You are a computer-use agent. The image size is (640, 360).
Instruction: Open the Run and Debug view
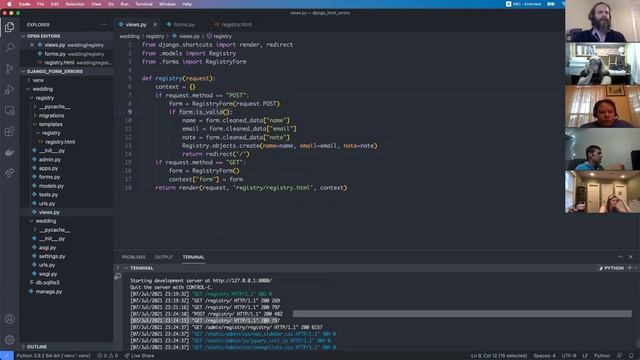(9, 89)
